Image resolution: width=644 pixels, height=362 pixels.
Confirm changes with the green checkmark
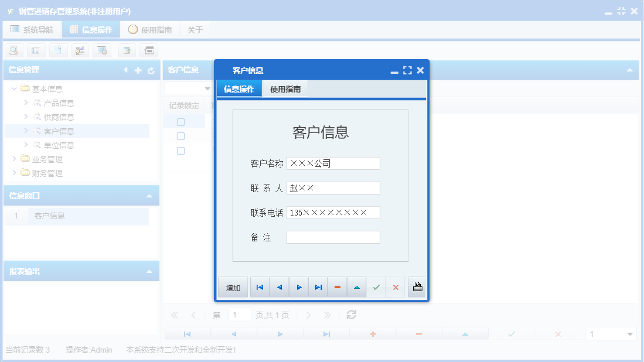(377, 286)
